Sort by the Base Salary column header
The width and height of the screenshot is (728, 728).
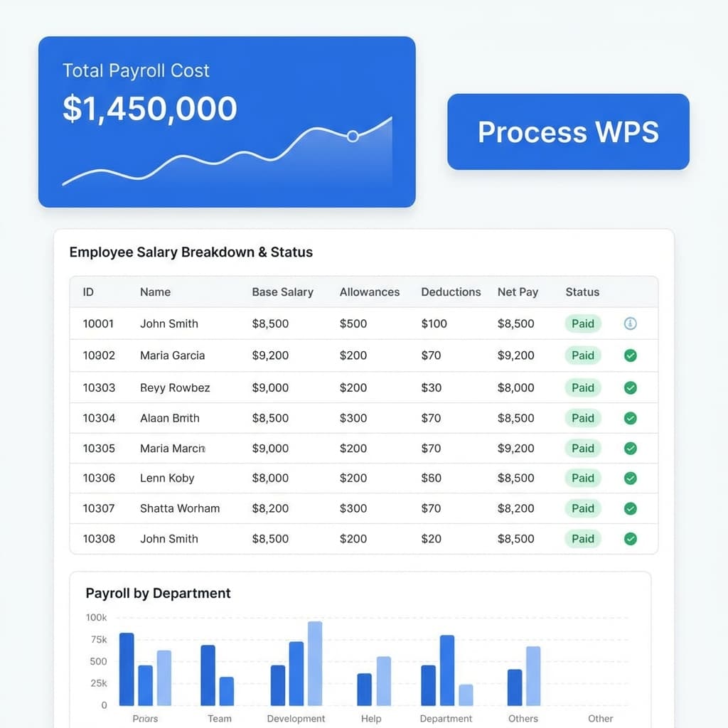pyautogui.click(x=282, y=292)
